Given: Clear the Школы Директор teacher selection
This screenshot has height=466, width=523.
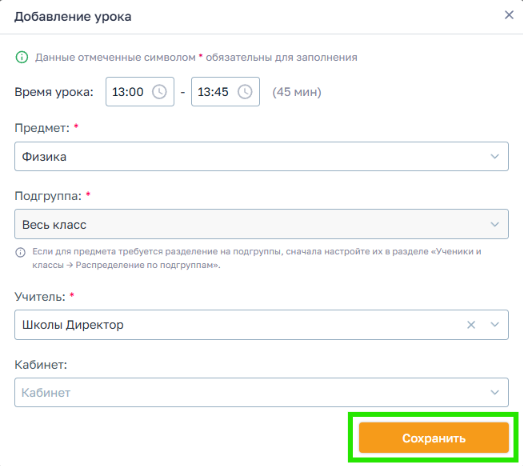Looking at the screenshot, I should click(471, 325).
